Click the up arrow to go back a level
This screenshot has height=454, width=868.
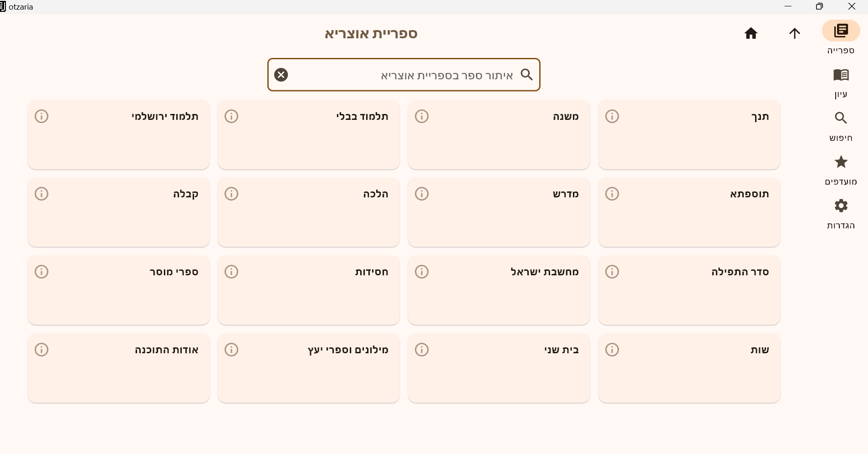click(x=795, y=33)
